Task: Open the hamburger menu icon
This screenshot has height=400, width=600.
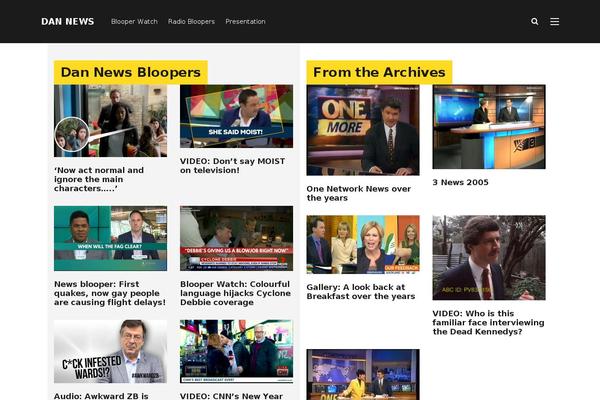Action: tap(554, 21)
